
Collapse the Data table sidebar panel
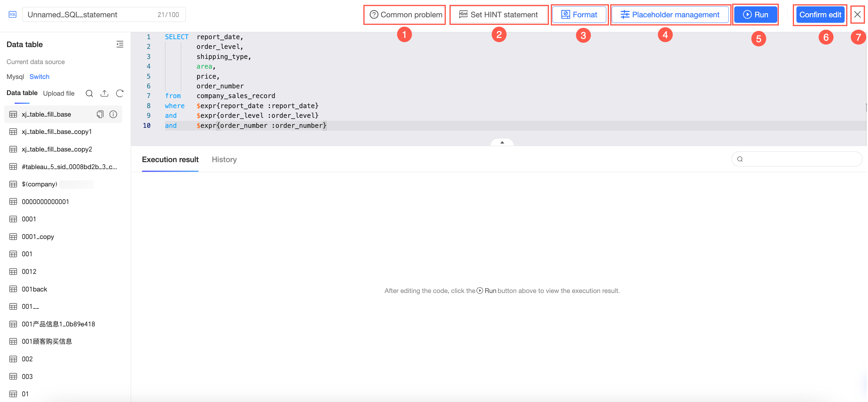[119, 44]
